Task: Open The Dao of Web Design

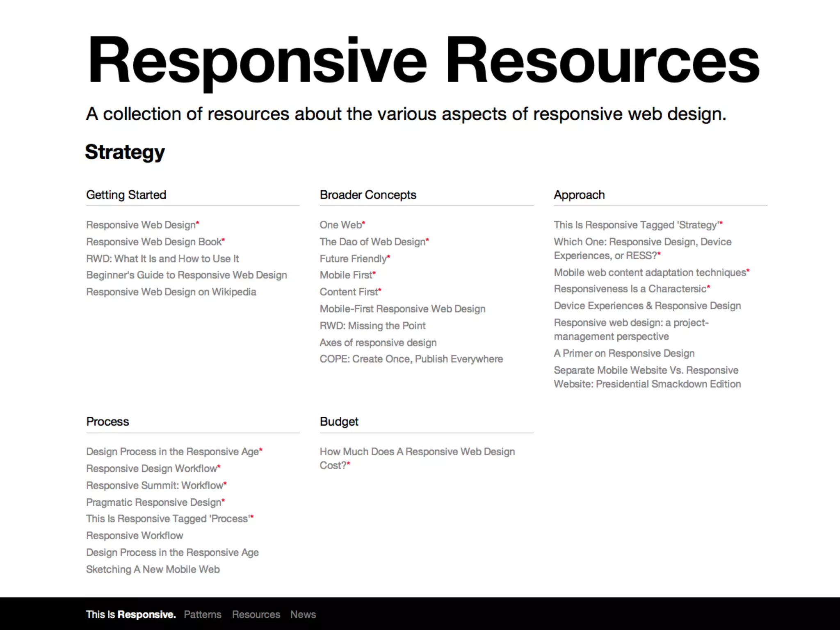Action: click(x=372, y=242)
